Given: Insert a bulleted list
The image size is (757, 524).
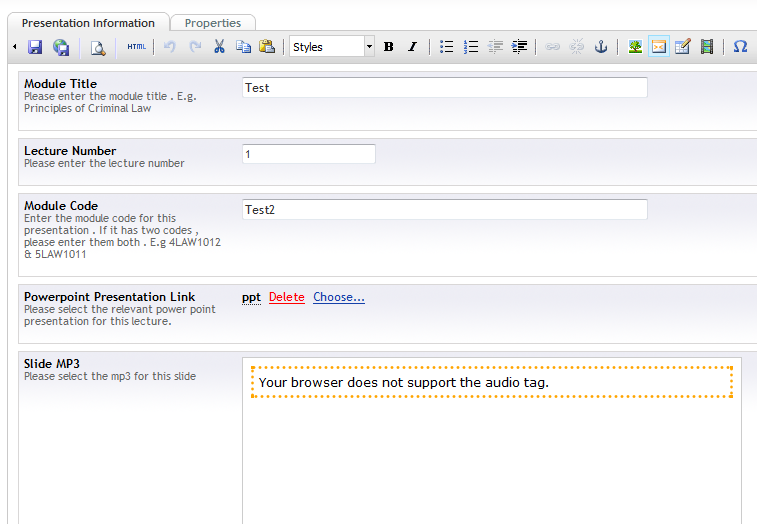Looking at the screenshot, I should pos(447,47).
